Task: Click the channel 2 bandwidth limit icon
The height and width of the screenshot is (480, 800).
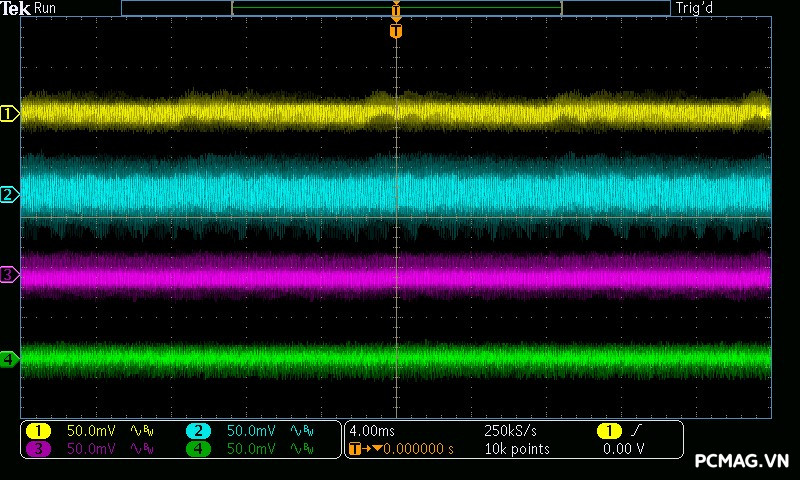Action: 302,430
